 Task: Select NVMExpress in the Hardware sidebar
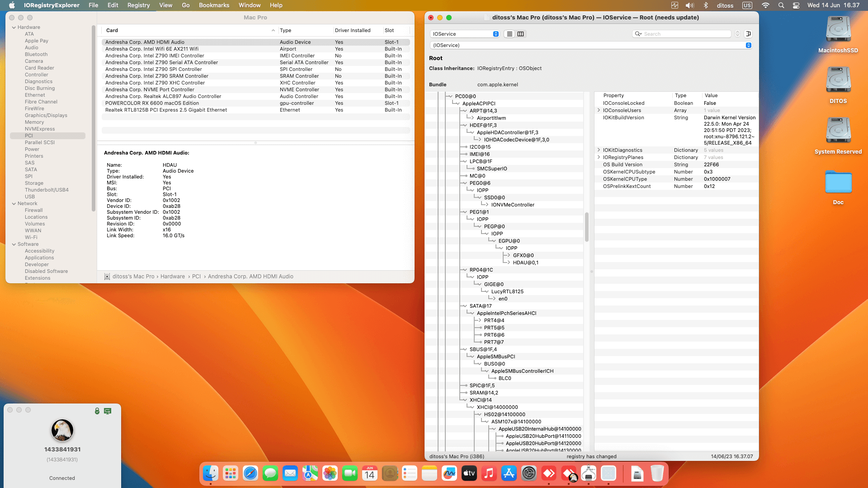(40, 129)
